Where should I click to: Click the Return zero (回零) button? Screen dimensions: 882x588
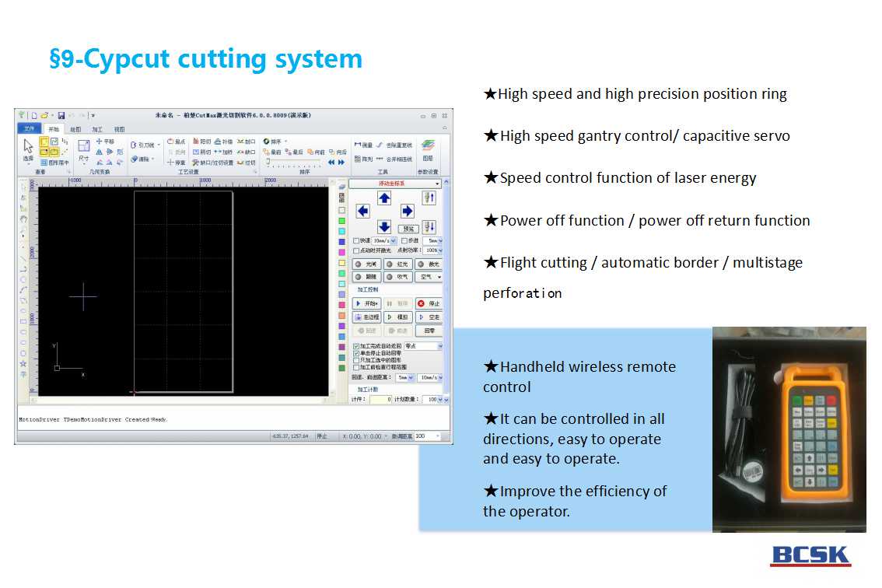pyautogui.click(x=429, y=331)
